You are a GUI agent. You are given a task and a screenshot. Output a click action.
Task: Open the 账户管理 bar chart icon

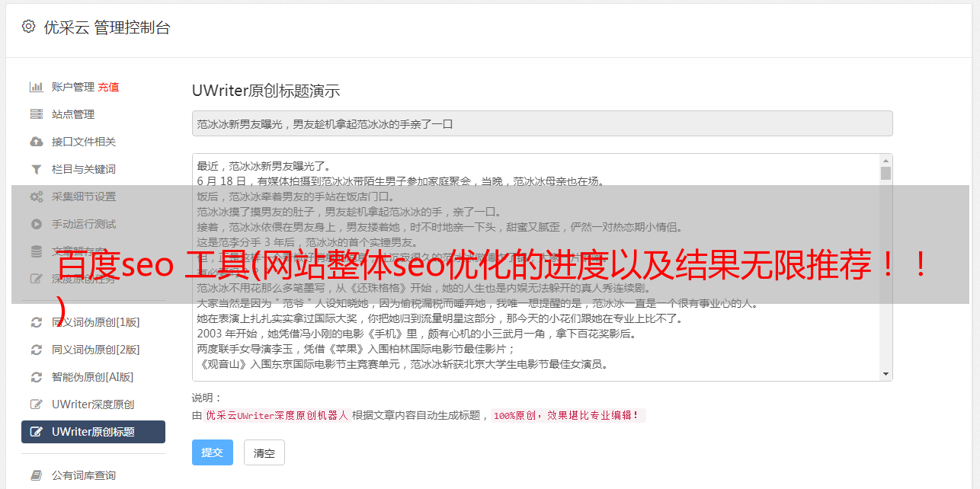pos(36,87)
